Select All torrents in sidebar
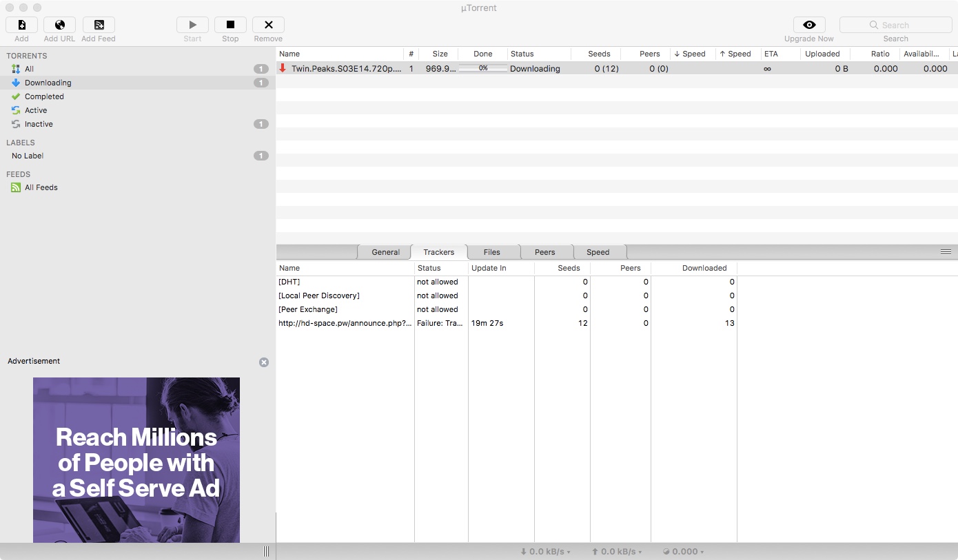 coord(138,69)
